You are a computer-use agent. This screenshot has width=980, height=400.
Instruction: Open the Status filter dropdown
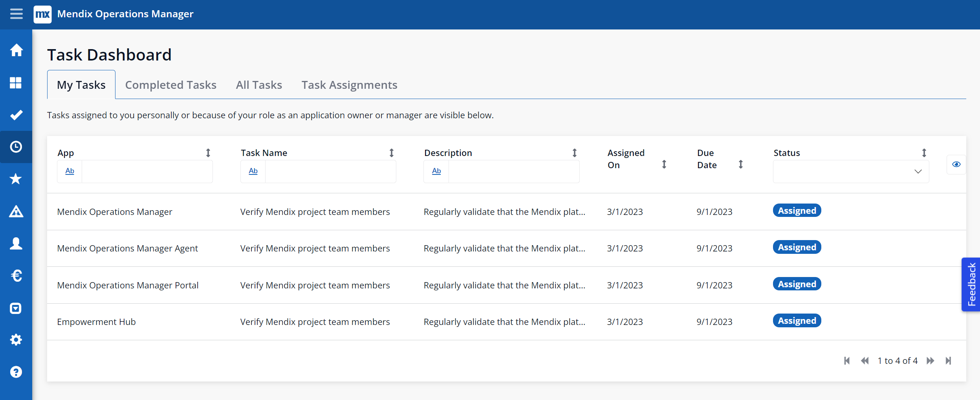[851, 171]
